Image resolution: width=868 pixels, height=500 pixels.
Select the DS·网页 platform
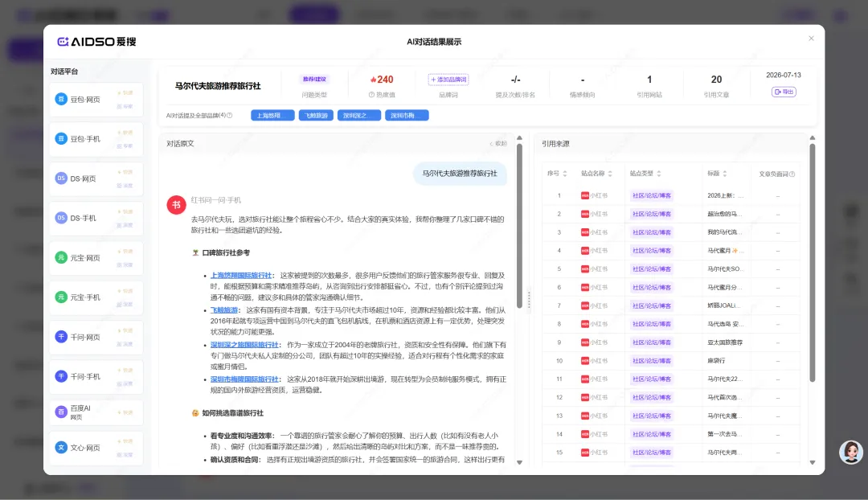point(96,178)
